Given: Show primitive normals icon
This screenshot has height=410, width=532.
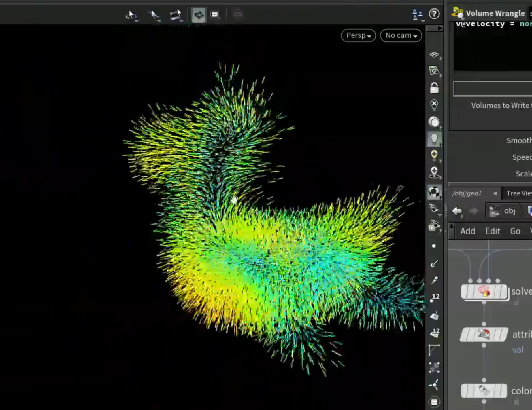Looking at the screenshot, I should coord(434,316).
